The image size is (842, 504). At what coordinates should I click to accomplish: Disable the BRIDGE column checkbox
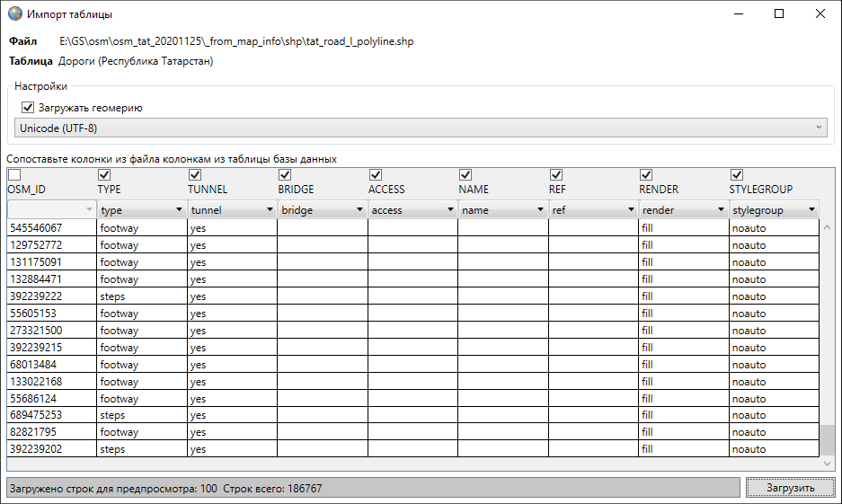click(x=285, y=175)
